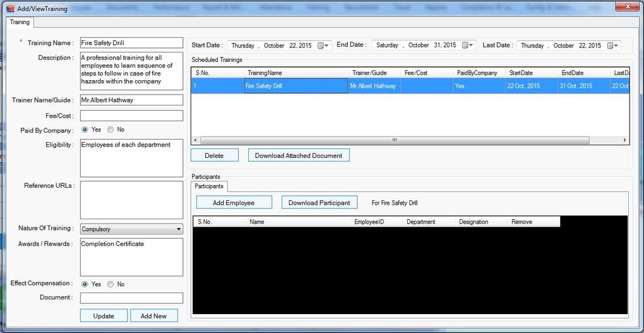This screenshot has width=644, height=333.
Task: Click the scheduled trainings horizontal scrollbar
Action: tap(394, 140)
